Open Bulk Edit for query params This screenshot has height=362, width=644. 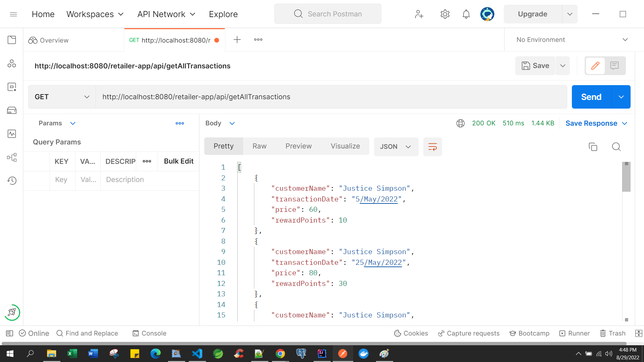click(x=178, y=161)
